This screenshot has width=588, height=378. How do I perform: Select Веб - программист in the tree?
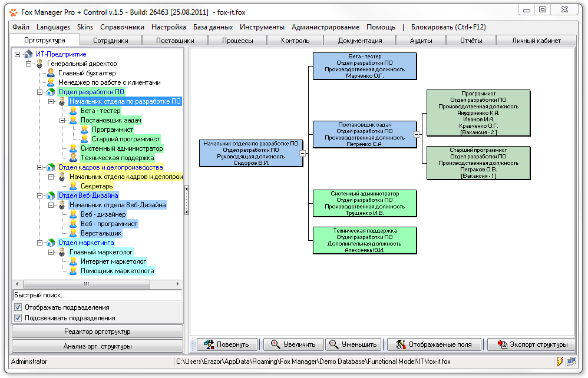pos(109,224)
